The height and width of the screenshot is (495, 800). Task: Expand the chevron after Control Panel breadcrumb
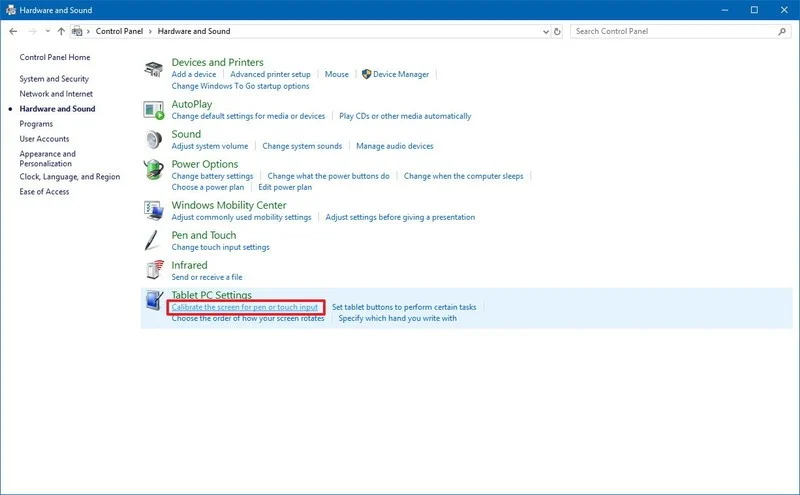point(150,31)
